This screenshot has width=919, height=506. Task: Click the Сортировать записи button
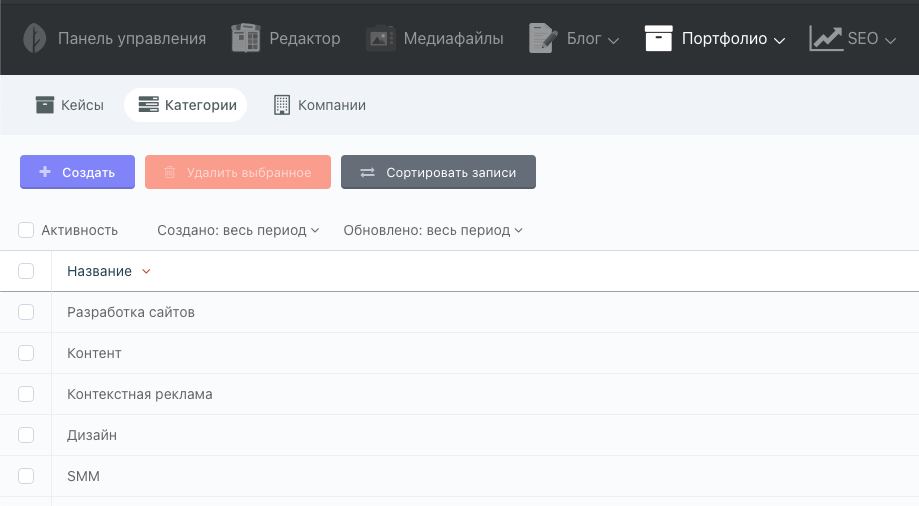(438, 172)
